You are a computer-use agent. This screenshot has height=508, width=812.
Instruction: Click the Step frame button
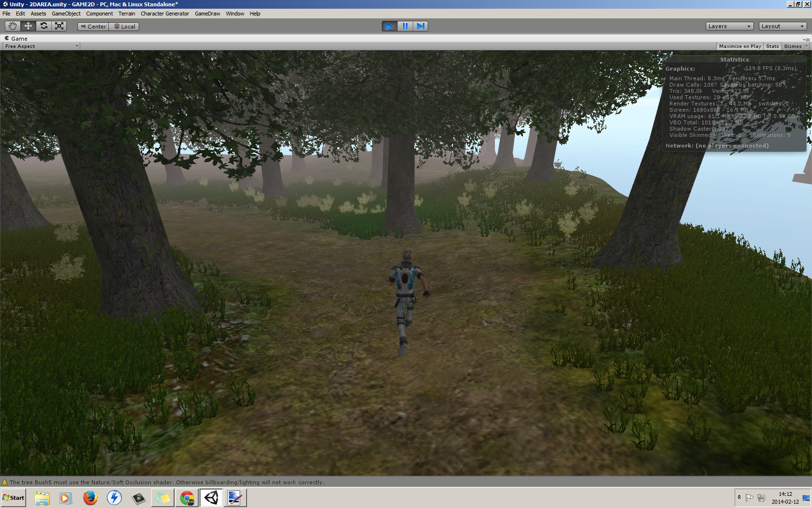[x=420, y=26]
